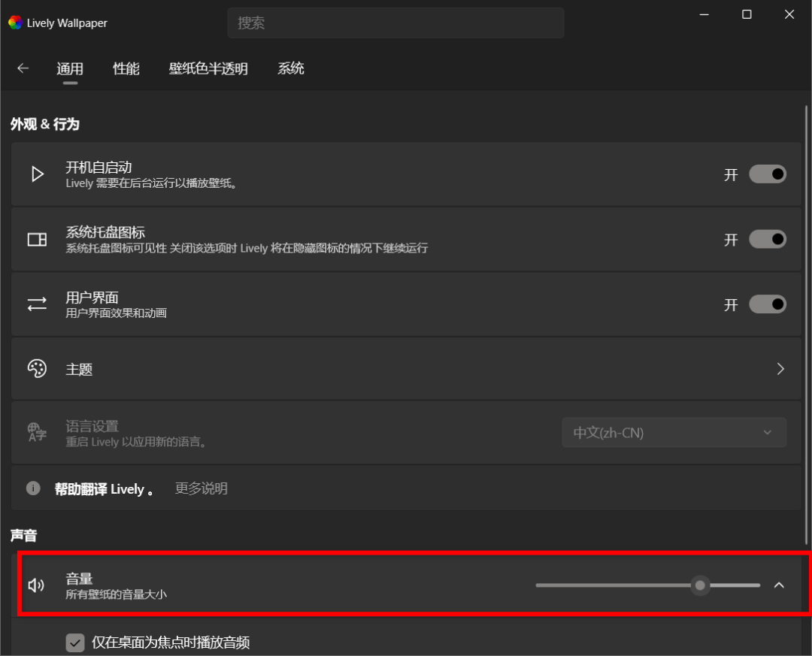Select the 通用 tab
The image size is (812, 656).
tap(70, 68)
